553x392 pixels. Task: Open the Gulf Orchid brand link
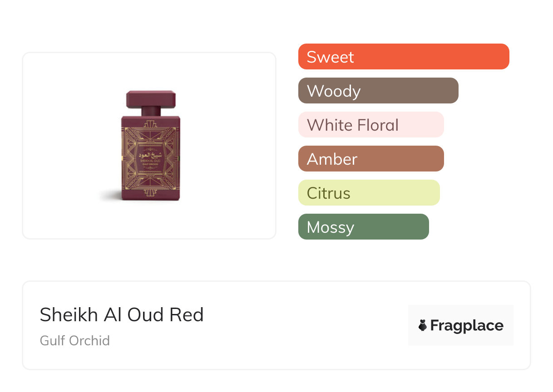tap(75, 340)
